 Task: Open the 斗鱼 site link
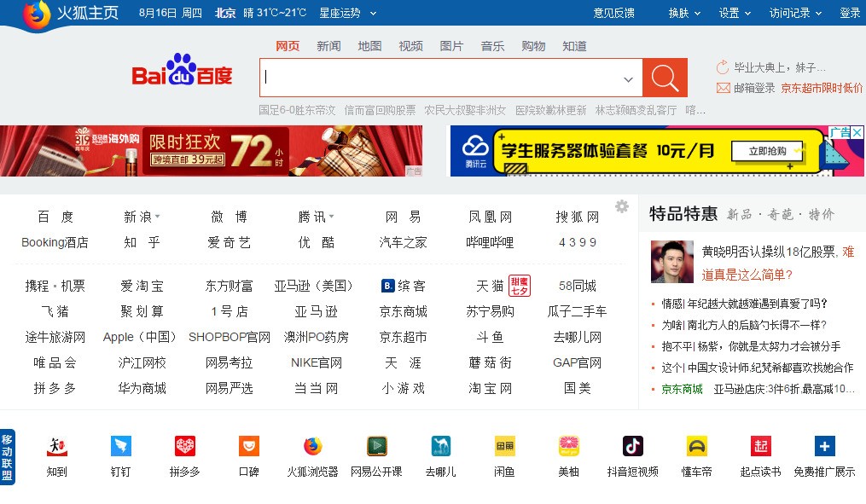coord(490,337)
